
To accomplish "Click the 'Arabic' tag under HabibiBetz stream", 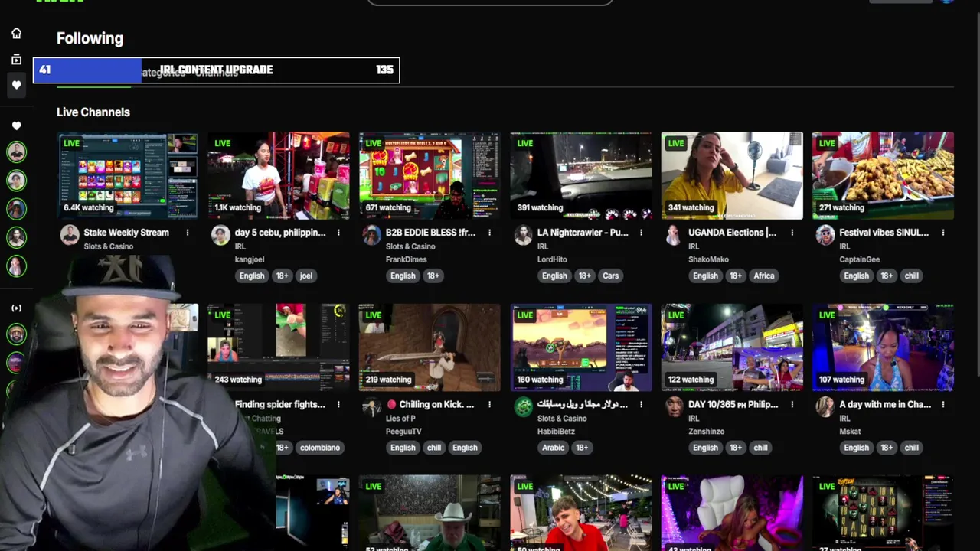I will 554,448.
